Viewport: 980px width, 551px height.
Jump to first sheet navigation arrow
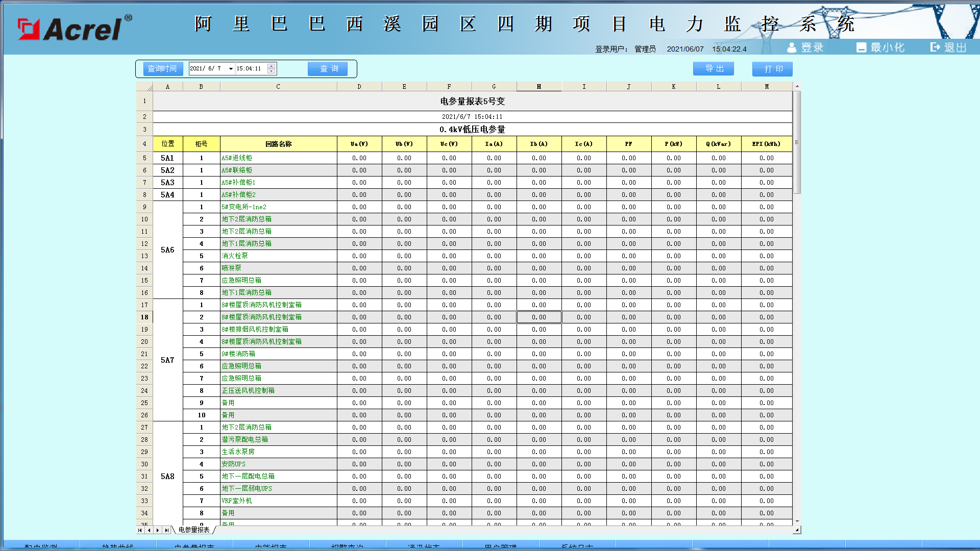tap(140, 530)
